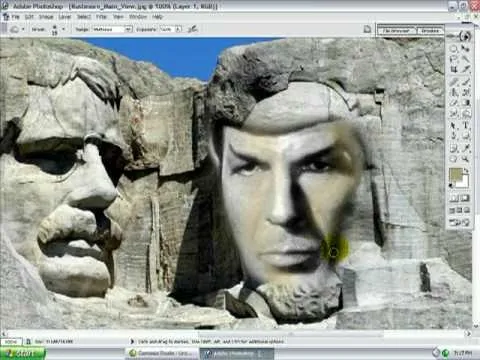Select the Eyedropper tool
The width and height of the screenshot is (480, 360).
click(466, 148)
